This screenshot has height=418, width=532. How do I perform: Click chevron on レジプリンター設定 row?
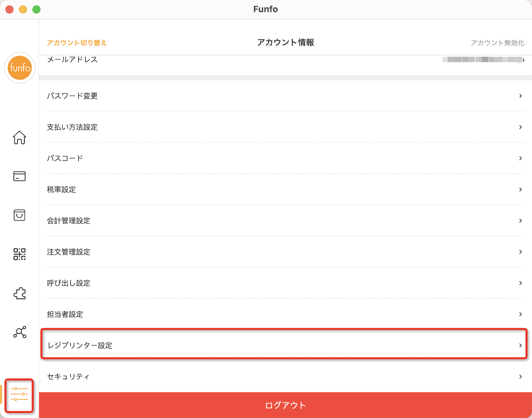click(521, 345)
